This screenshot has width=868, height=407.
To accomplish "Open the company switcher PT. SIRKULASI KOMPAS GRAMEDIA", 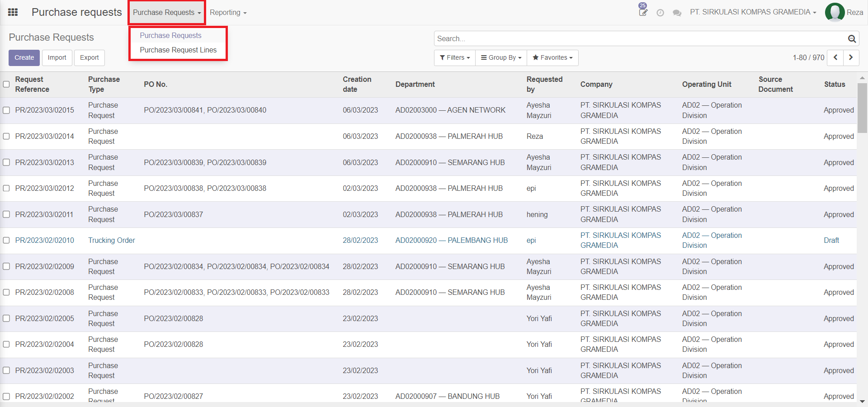I will 753,12.
